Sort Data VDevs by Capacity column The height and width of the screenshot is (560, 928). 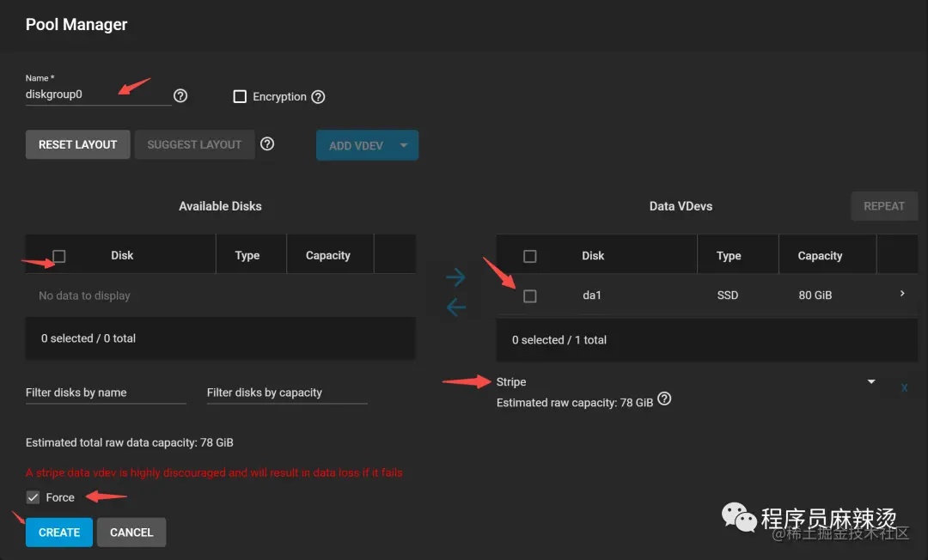[x=820, y=256]
